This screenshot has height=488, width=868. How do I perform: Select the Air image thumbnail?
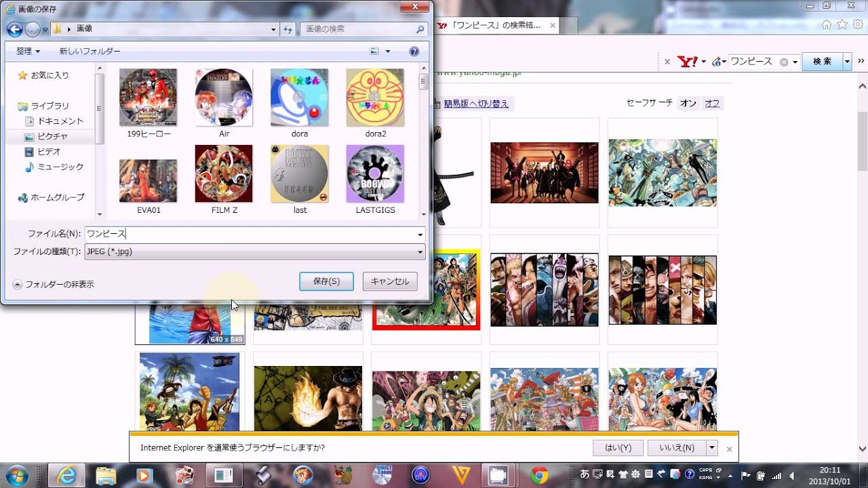coord(224,104)
